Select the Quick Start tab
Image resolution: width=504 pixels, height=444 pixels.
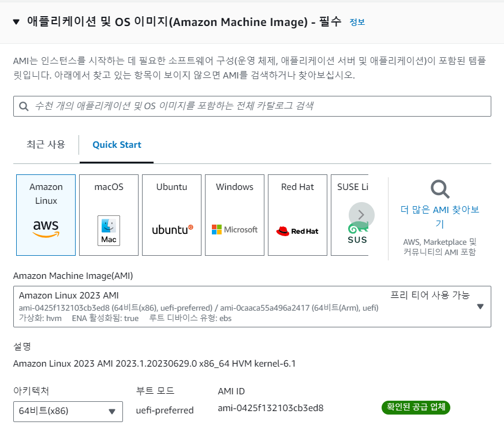pyautogui.click(x=117, y=145)
